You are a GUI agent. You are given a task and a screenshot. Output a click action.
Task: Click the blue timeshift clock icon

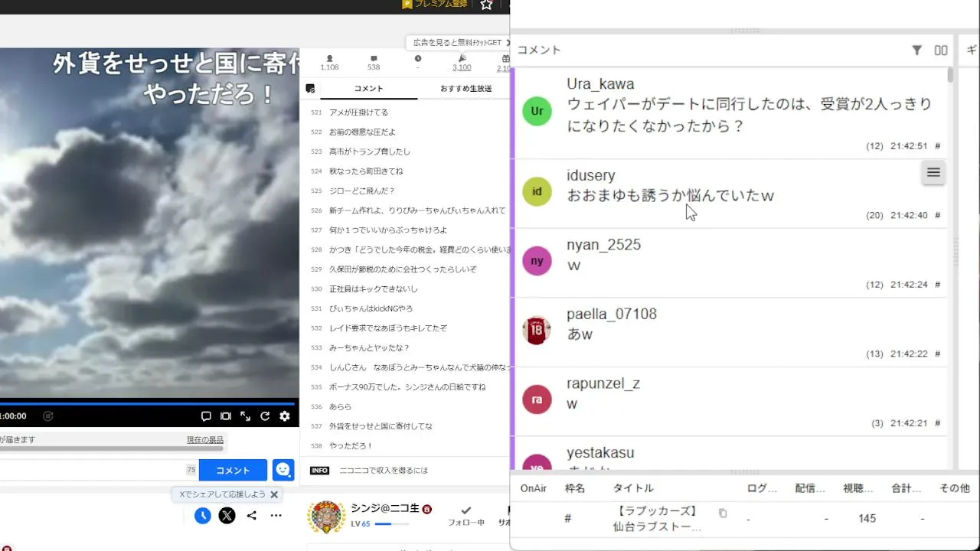point(202,516)
